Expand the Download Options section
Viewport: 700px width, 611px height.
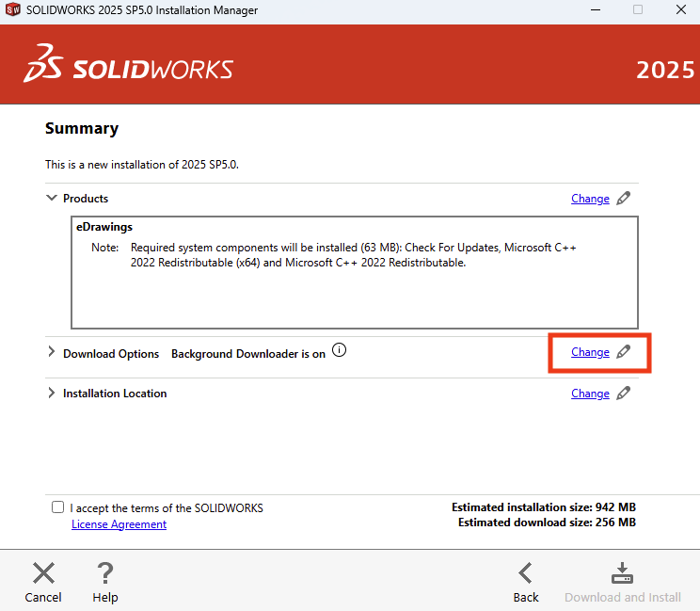51,354
